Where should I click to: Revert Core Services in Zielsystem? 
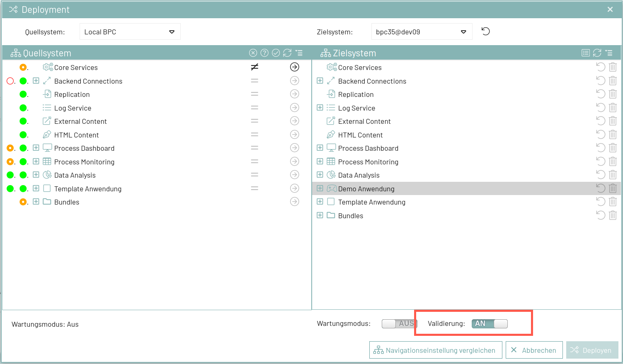(x=601, y=67)
